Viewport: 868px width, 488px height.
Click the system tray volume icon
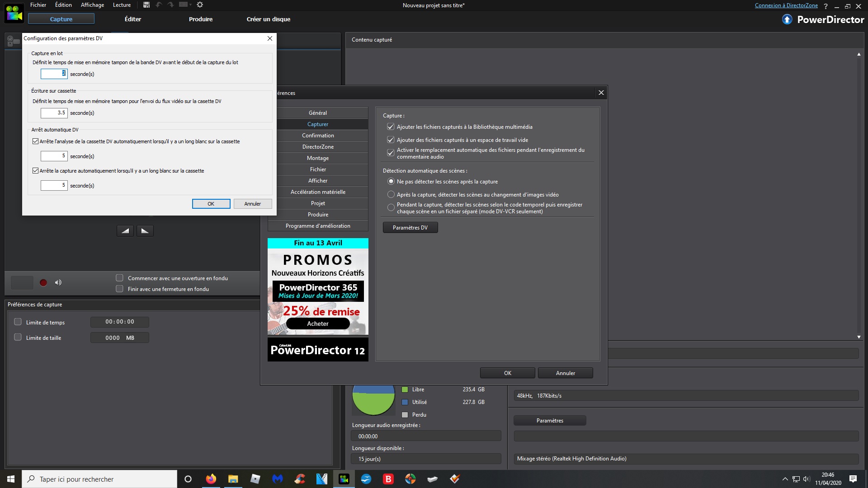tap(807, 479)
